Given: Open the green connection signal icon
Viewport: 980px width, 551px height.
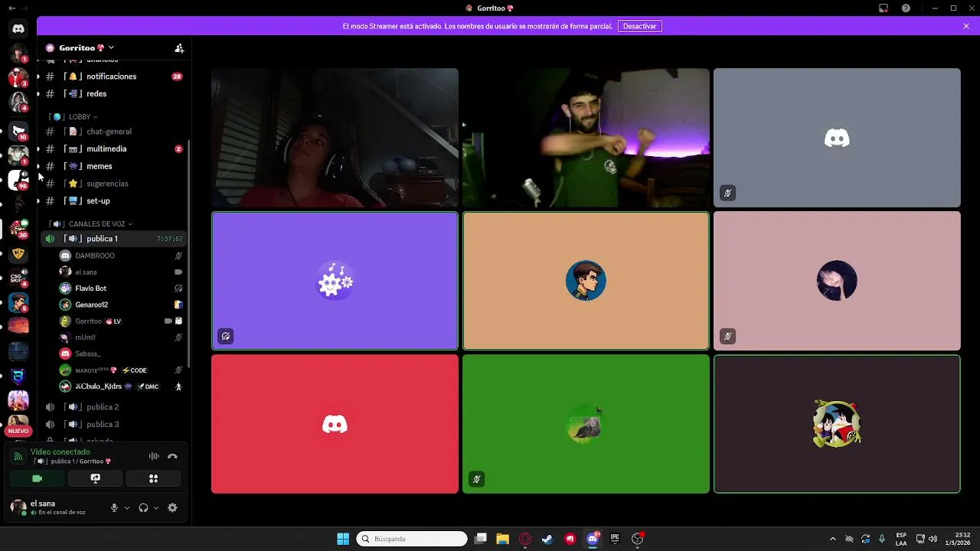Looking at the screenshot, I should [18, 456].
